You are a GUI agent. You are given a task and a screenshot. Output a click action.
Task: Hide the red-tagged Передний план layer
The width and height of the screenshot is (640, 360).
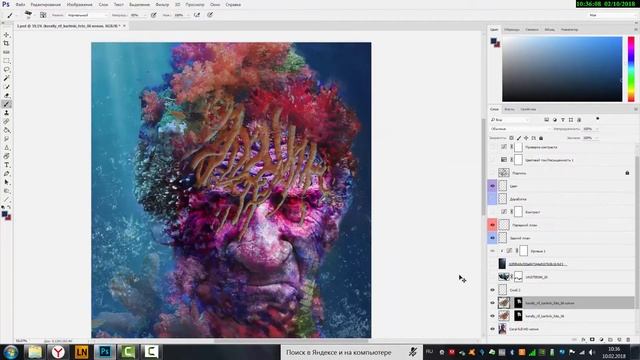[492, 225]
